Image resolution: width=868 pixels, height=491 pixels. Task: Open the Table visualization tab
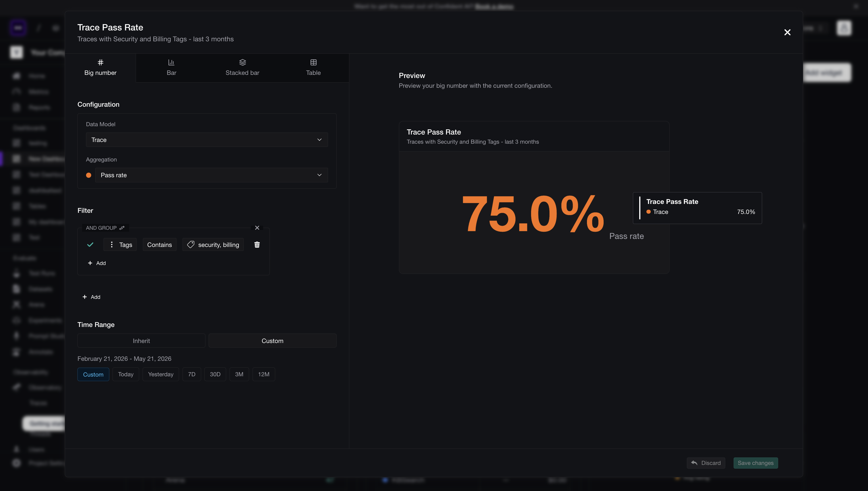[x=313, y=67]
